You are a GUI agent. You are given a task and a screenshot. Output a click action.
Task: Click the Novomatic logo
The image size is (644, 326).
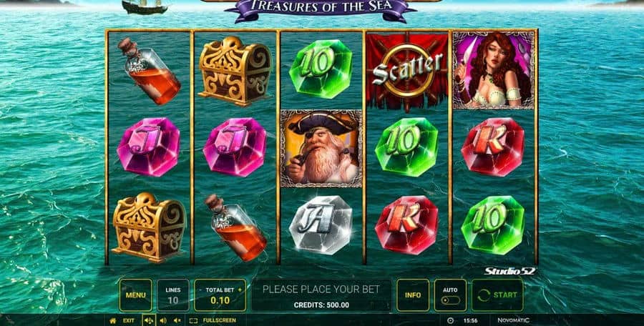(x=513, y=320)
